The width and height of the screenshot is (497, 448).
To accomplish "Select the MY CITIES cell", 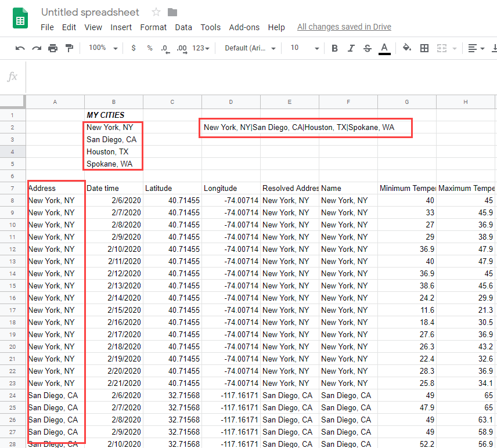I will click(114, 115).
